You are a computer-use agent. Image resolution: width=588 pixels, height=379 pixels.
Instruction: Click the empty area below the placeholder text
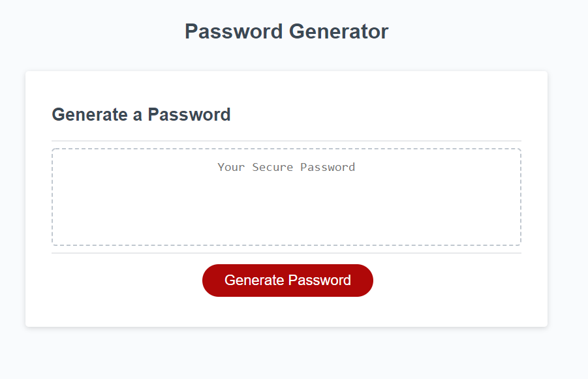click(x=286, y=215)
